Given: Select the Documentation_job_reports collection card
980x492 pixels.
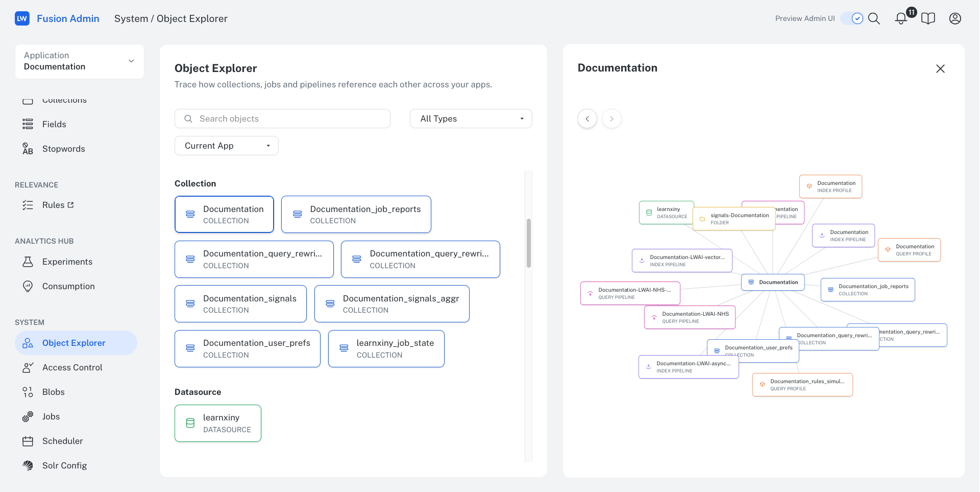Looking at the screenshot, I should point(356,215).
